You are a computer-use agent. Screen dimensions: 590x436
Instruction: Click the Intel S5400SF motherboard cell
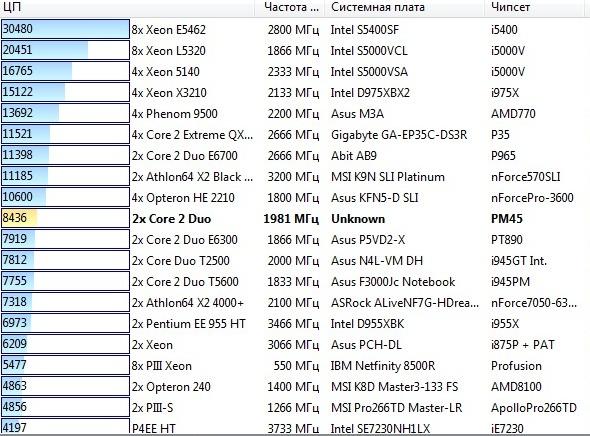[365, 30]
